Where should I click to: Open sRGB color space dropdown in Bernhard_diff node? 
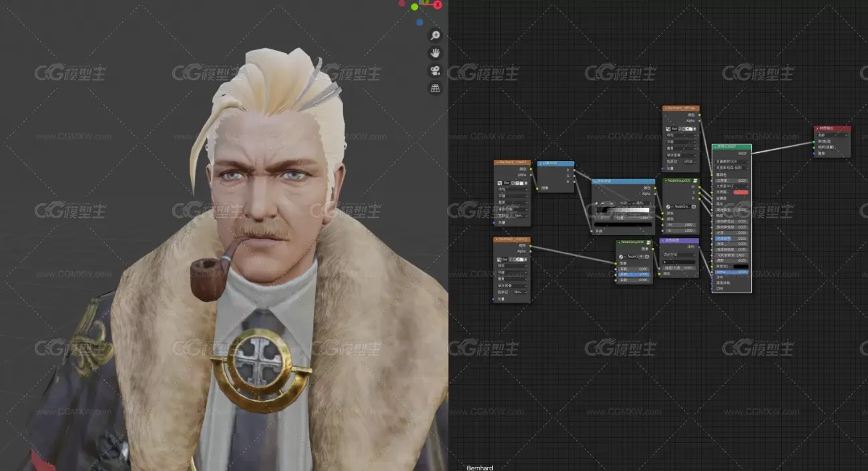[x=690, y=162]
